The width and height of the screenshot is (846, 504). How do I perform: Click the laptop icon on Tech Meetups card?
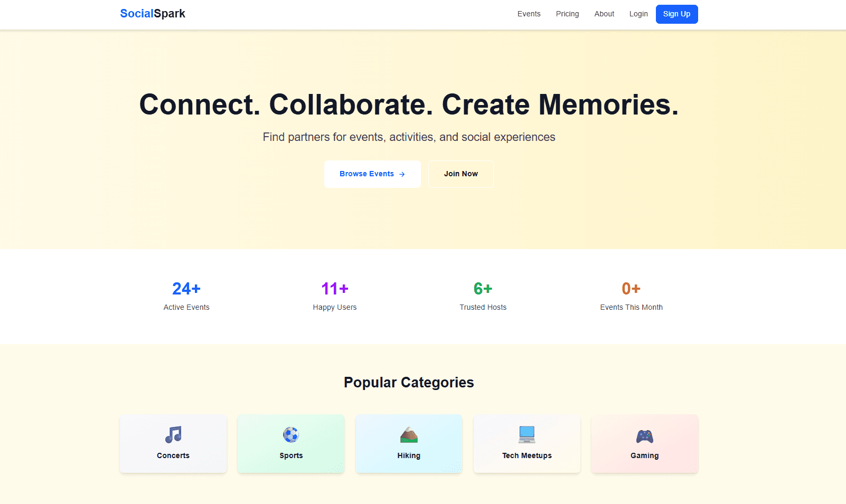(527, 435)
